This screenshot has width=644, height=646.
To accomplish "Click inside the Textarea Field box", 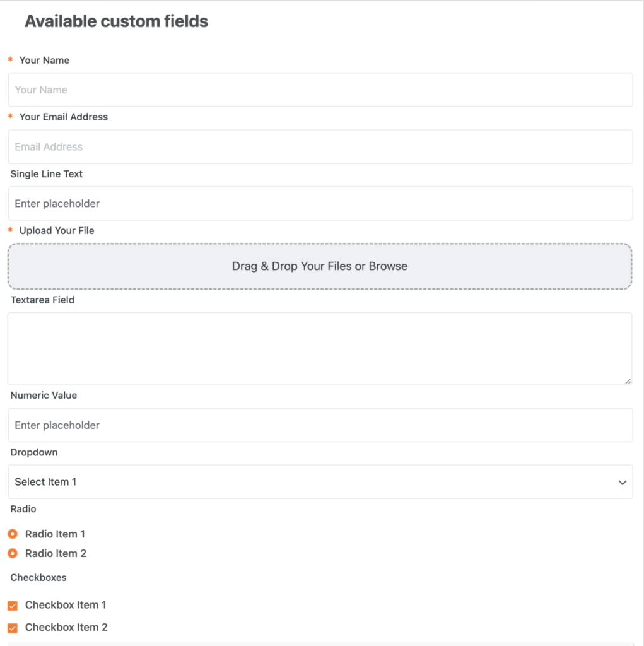I will pyautogui.click(x=320, y=348).
